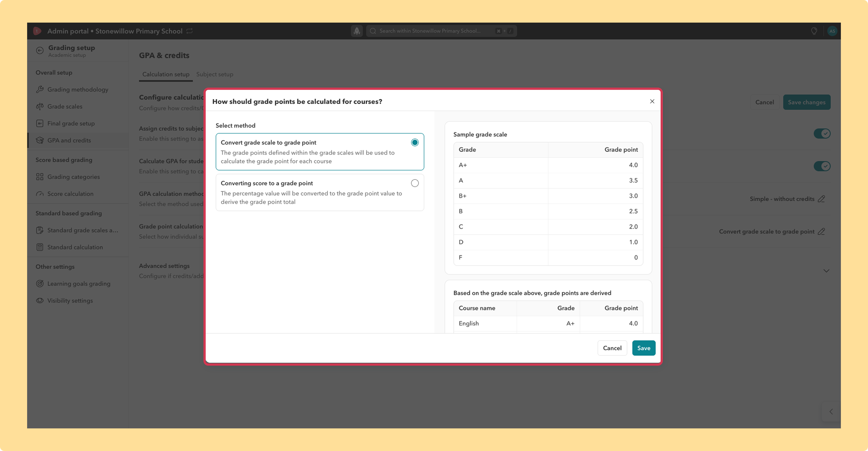Click the lightbulb icon in top bar
The image size is (868, 451).
[814, 31]
